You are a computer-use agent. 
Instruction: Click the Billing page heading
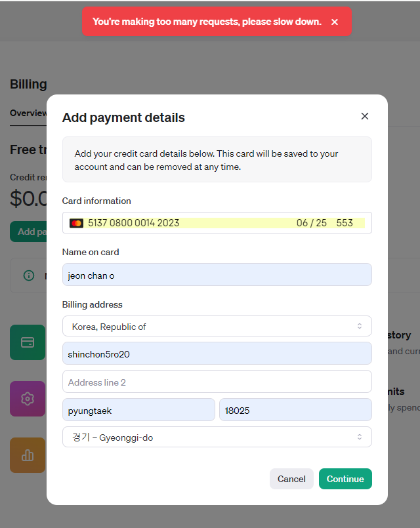pyautogui.click(x=28, y=84)
